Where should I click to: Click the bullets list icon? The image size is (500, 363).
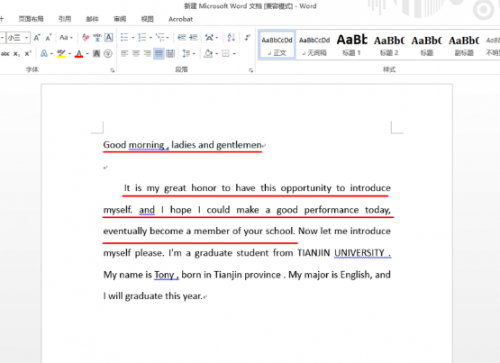coord(124,37)
